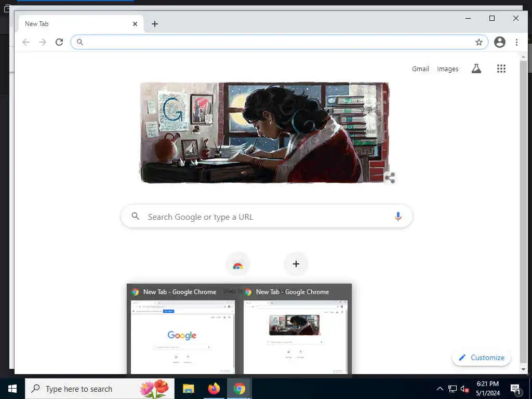Select the left Chrome preview thumbnail with Google logo
Image resolution: width=532 pixels, height=399 pixels.
point(182,337)
